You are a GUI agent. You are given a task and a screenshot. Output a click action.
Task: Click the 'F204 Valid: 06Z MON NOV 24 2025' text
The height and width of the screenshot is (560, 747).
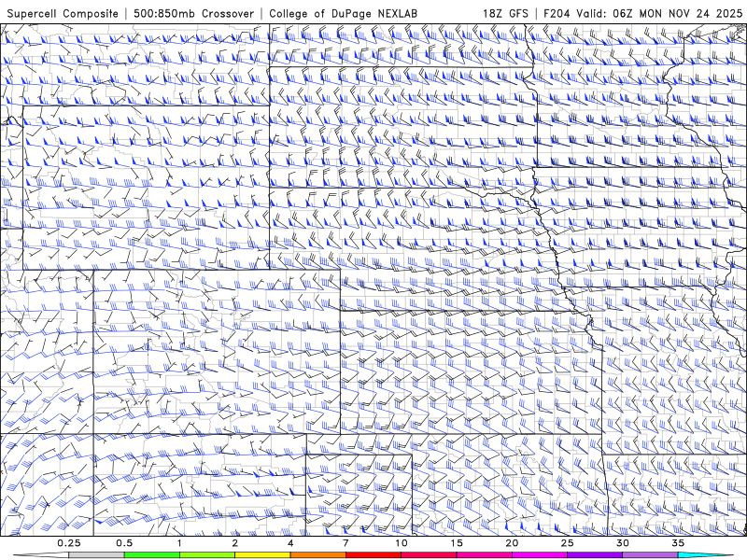[642, 13]
